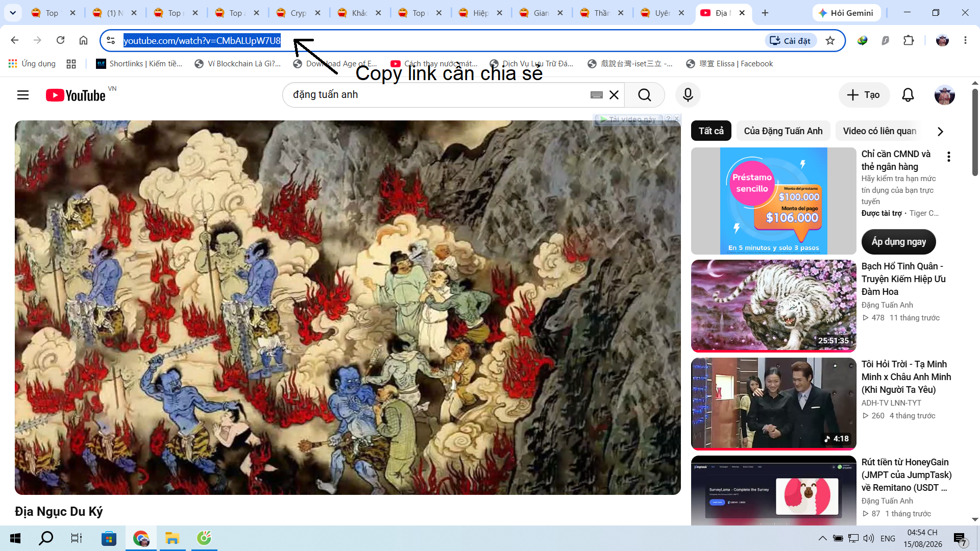Show hidden system tray icons
The height and width of the screenshot is (551, 980).
pos(822,538)
